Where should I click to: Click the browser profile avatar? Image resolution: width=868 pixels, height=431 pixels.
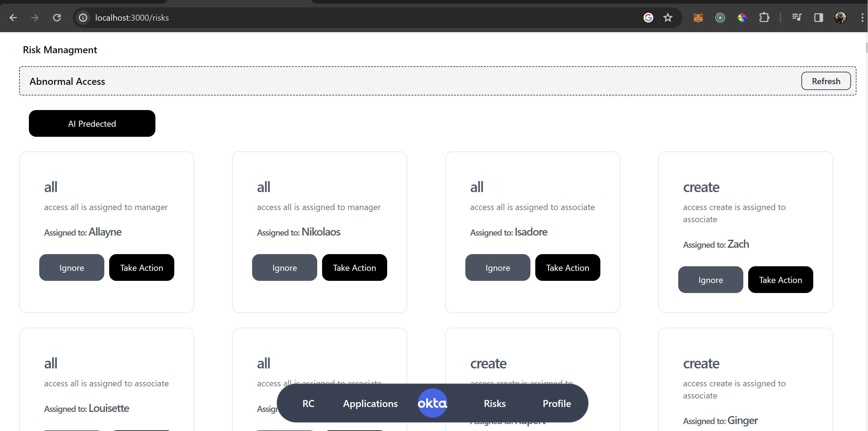[x=841, y=18]
